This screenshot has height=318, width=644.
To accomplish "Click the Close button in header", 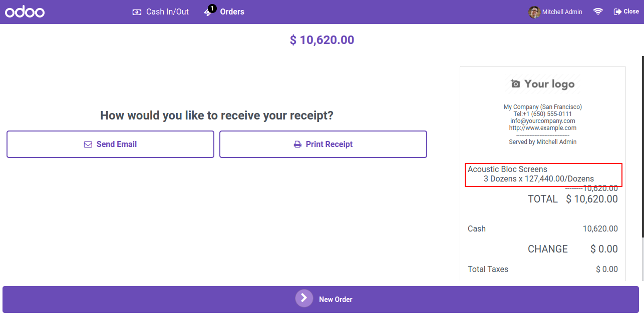I will pos(626,11).
